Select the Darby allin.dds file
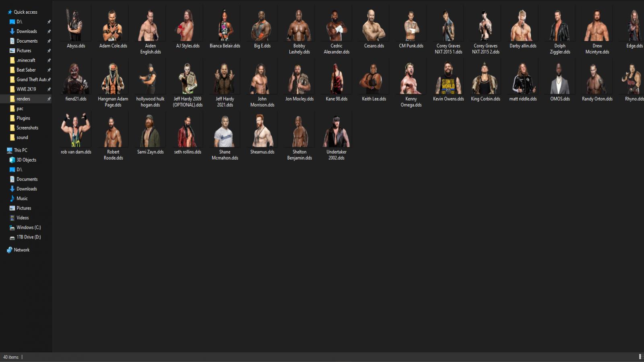This screenshot has height=362, width=644. pyautogui.click(x=522, y=29)
